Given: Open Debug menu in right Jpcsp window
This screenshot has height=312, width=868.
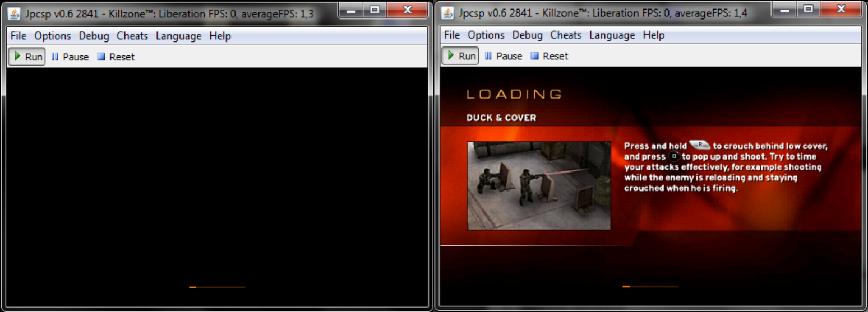Looking at the screenshot, I should click(x=527, y=35).
